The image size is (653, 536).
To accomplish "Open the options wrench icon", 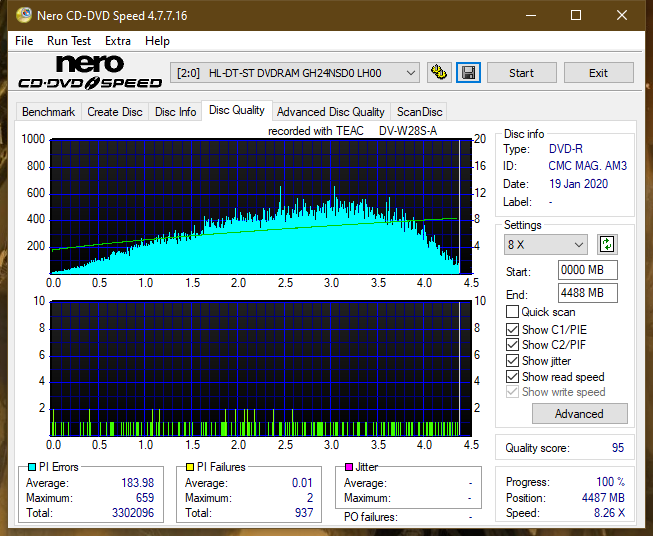I will (439, 73).
